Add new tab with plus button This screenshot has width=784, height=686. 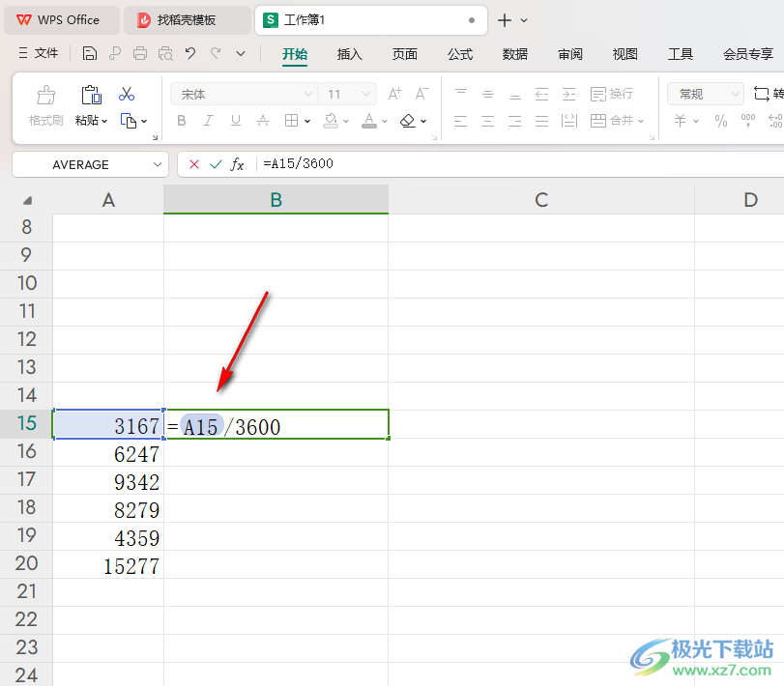tap(505, 20)
